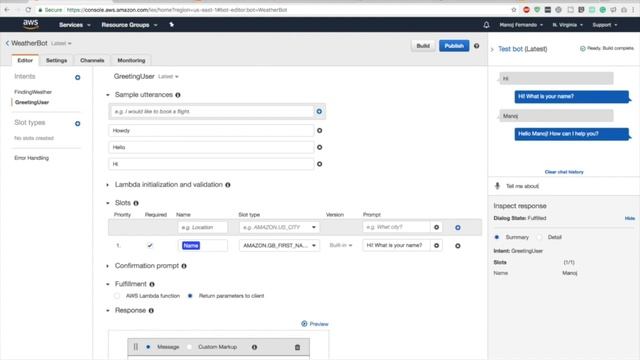Click the pin shortcut icon in AWS navbar
This screenshot has height=360, width=640.
[x=171, y=25]
